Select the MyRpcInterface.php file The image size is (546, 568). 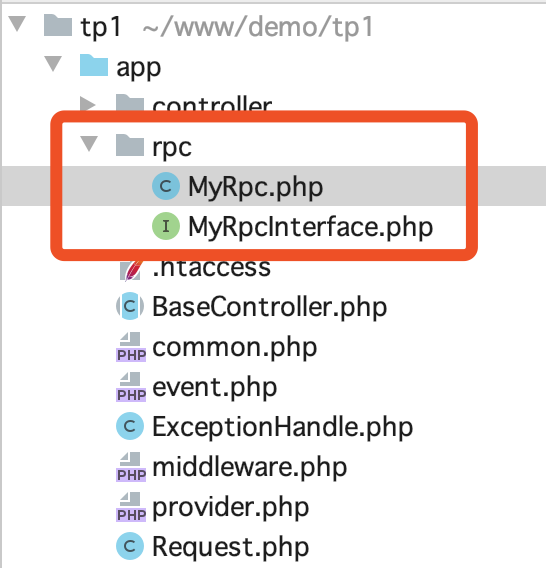[x=310, y=227]
